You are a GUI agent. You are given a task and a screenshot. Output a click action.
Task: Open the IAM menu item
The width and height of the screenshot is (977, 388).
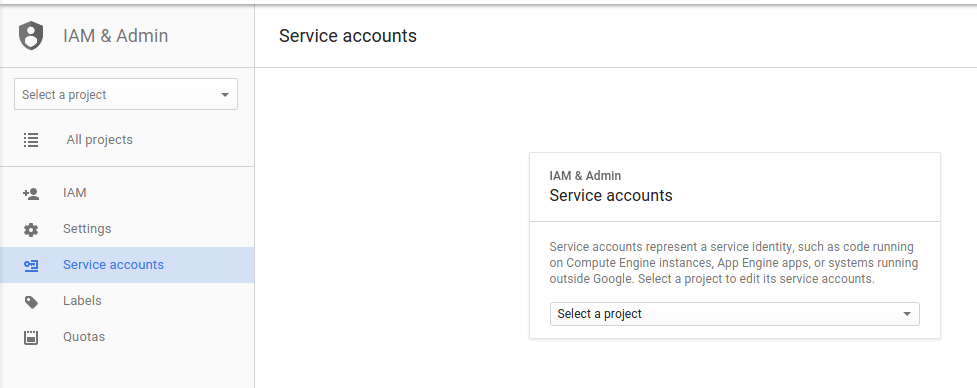pos(127,193)
